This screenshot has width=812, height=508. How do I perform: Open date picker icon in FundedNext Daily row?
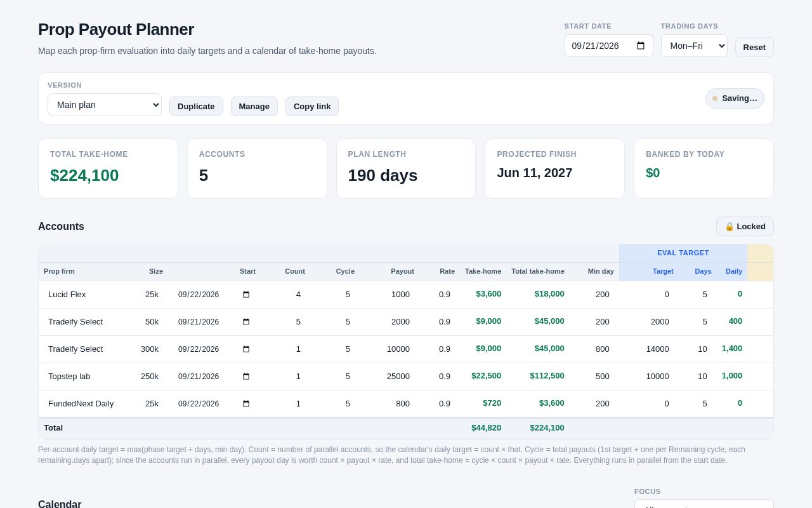tap(246, 404)
